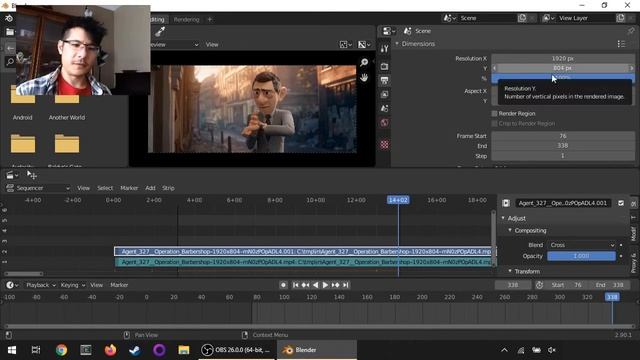Open the Tool properties tab icon
Screen dimensions: 640x360
[x=384, y=49]
